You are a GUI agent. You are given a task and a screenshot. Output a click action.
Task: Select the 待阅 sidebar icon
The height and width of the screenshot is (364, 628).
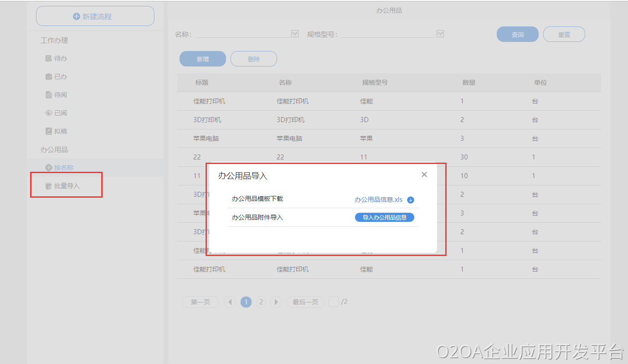pos(49,95)
